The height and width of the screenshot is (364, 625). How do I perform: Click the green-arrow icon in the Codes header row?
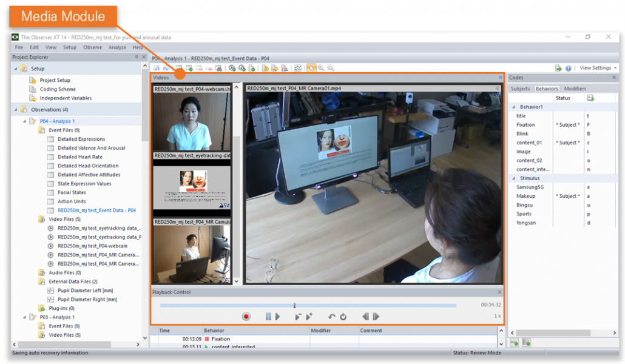tap(590, 98)
